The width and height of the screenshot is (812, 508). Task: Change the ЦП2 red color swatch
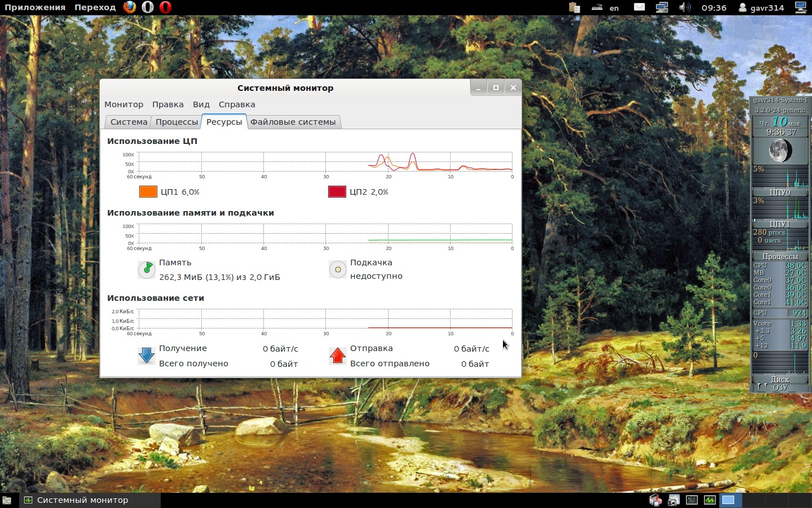[x=337, y=192]
